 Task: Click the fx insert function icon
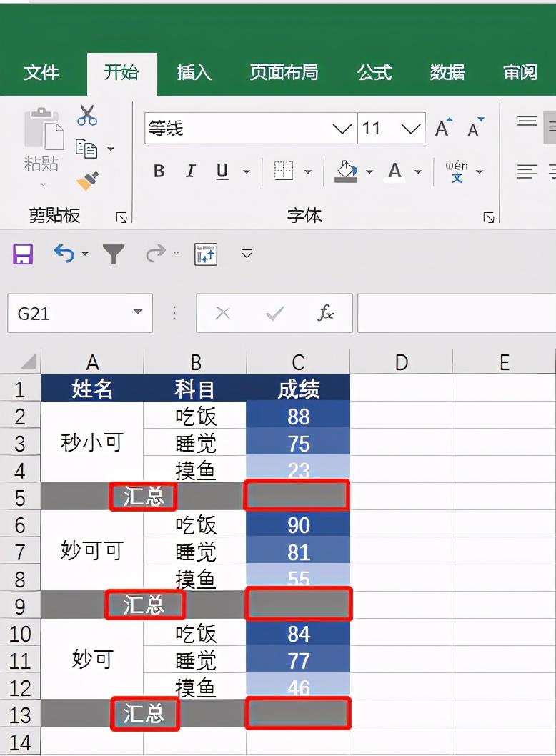point(326,313)
